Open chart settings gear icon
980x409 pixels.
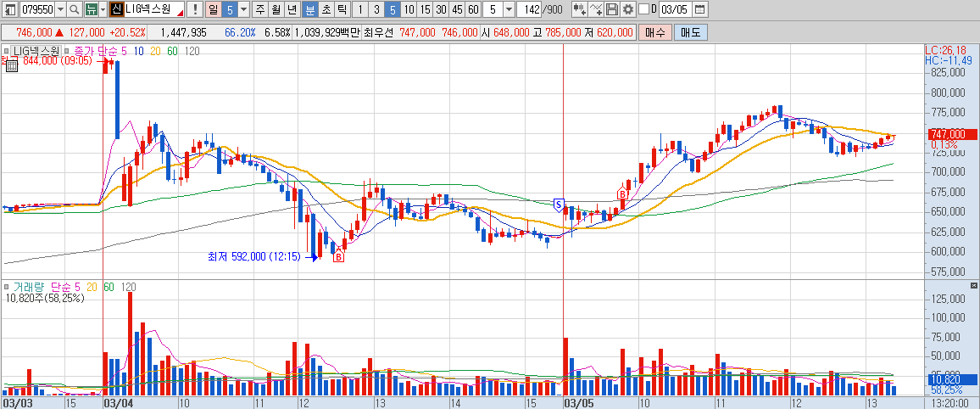627,9
